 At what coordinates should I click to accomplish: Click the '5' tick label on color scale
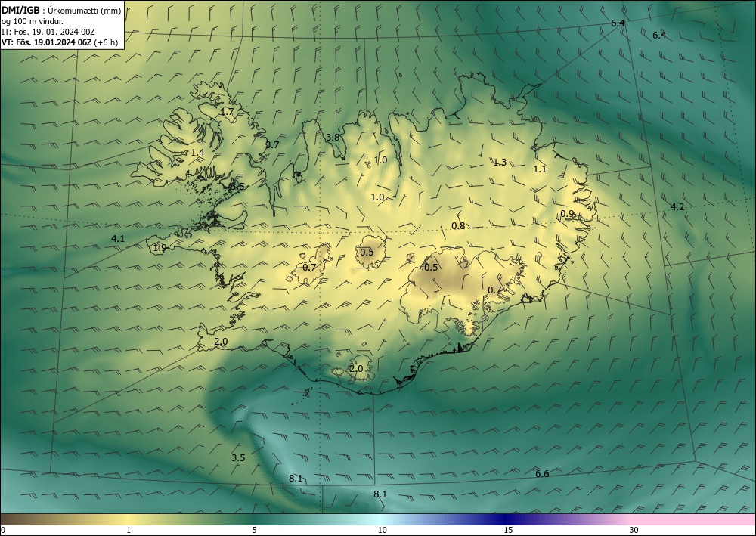(x=254, y=531)
